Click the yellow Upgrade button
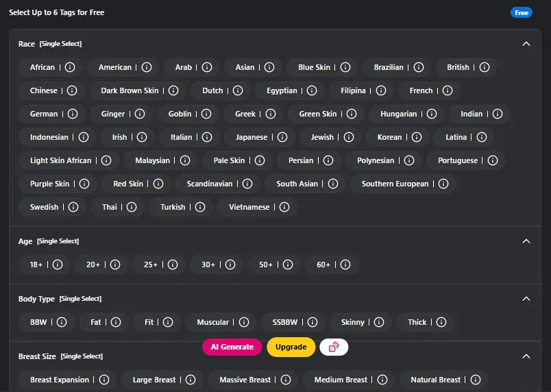The height and width of the screenshot is (392, 551). click(x=291, y=347)
